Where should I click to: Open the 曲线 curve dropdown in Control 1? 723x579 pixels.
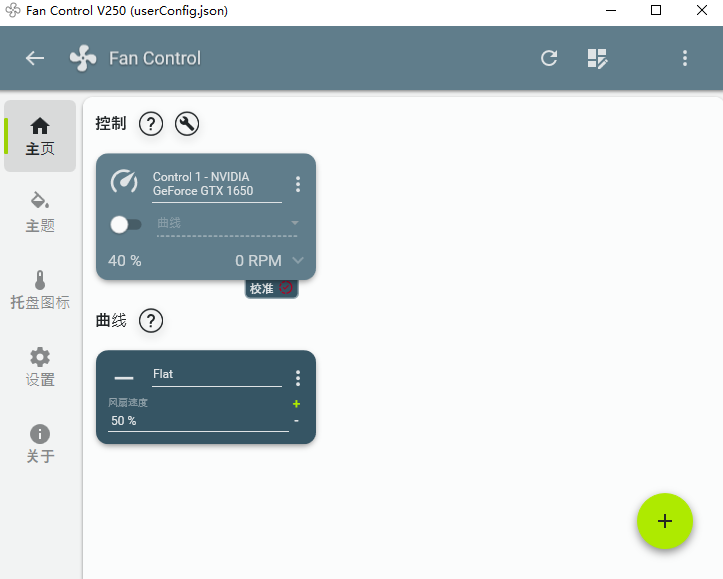click(227, 224)
